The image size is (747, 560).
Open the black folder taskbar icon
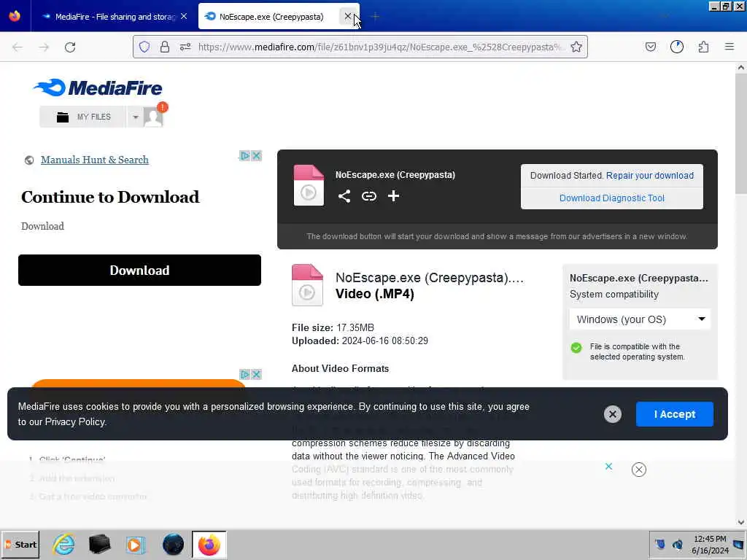pyautogui.click(x=99, y=544)
